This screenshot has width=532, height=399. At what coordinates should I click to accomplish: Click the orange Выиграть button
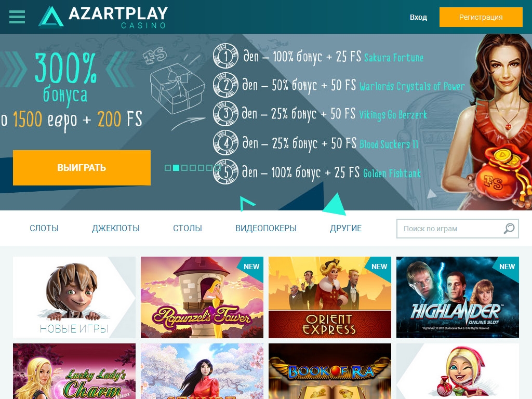point(82,168)
